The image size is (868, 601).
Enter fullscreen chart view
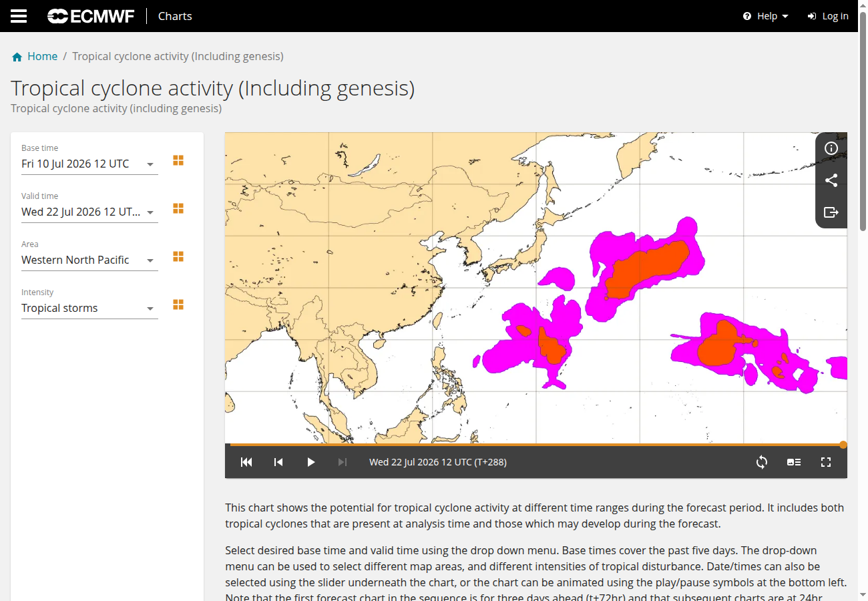tap(826, 462)
